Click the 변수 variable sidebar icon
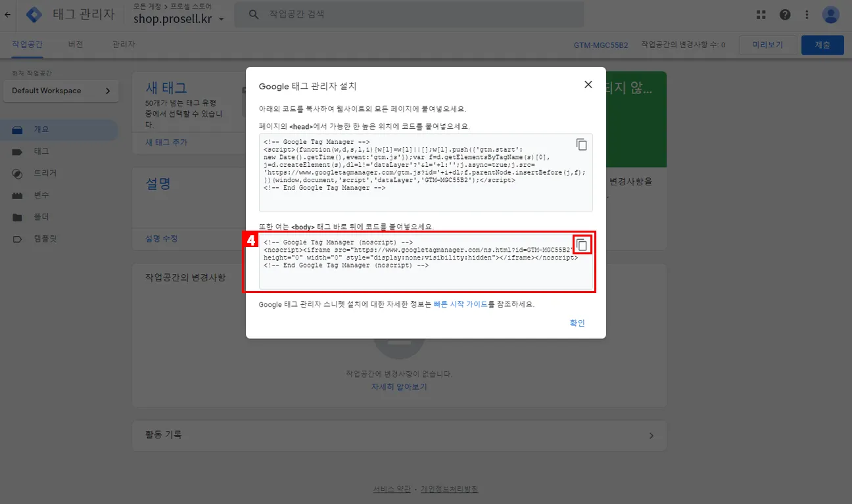 (18, 195)
